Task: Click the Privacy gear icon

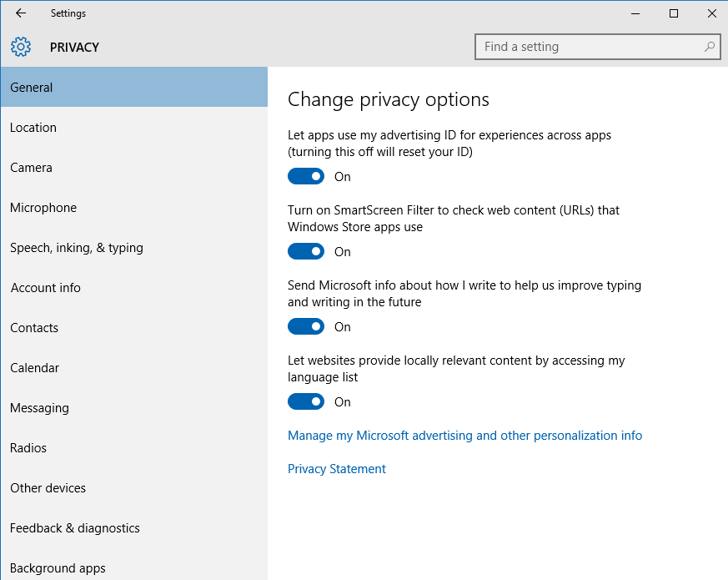Action: [21, 47]
